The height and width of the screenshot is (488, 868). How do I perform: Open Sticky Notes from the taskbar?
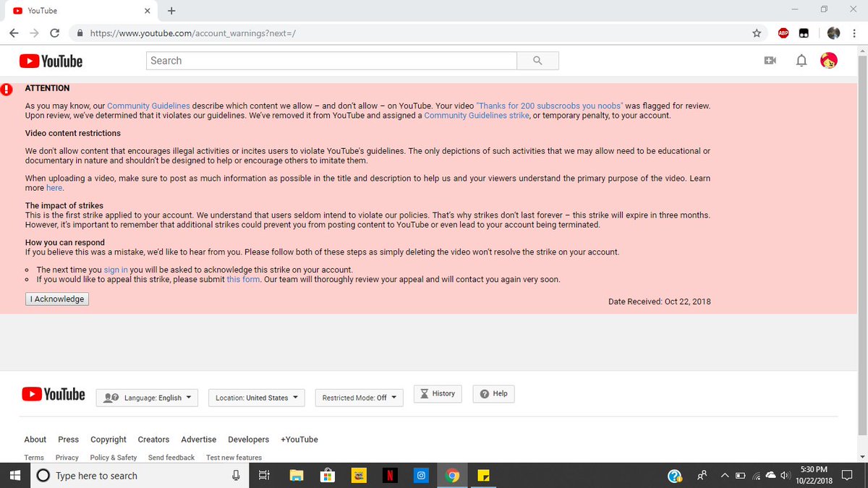pos(483,475)
